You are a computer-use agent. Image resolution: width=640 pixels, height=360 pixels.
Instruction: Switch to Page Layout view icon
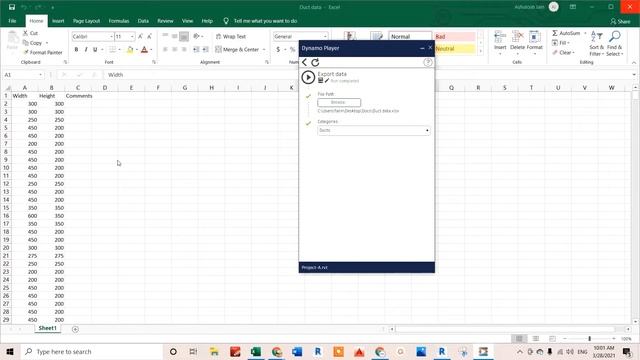pyautogui.click(x=536, y=338)
